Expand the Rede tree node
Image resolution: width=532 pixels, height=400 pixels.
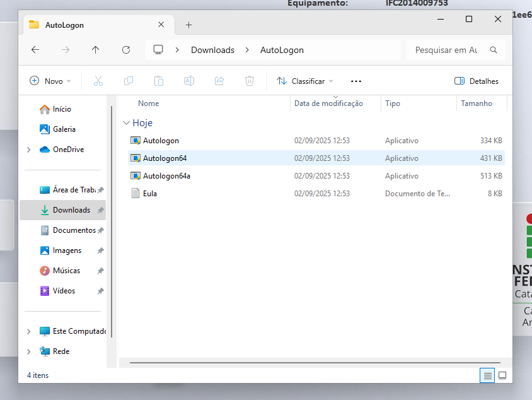29,351
